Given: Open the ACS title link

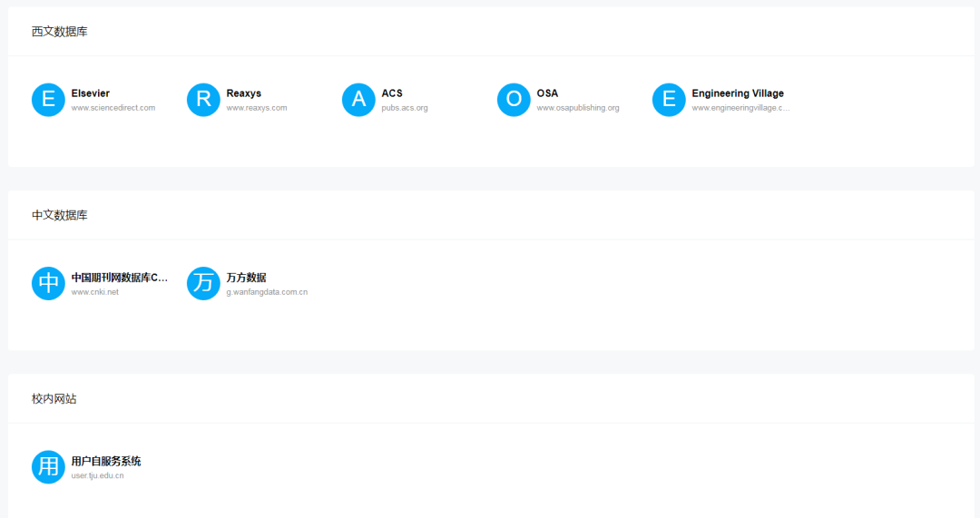Looking at the screenshot, I should click(x=392, y=93).
